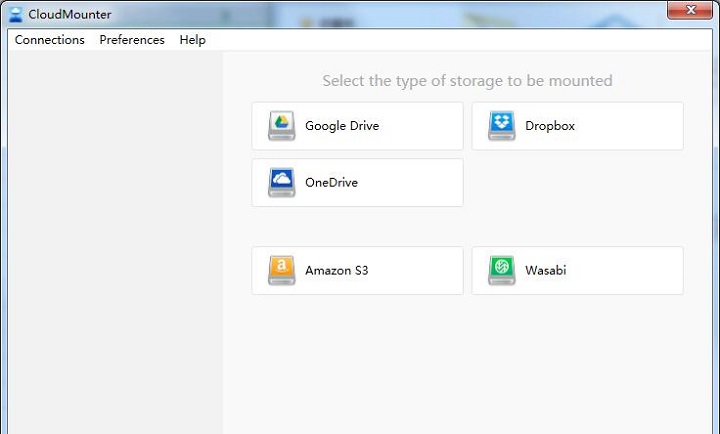Click blank space right of OneDrive card
This screenshot has width=720, height=434.
577,183
